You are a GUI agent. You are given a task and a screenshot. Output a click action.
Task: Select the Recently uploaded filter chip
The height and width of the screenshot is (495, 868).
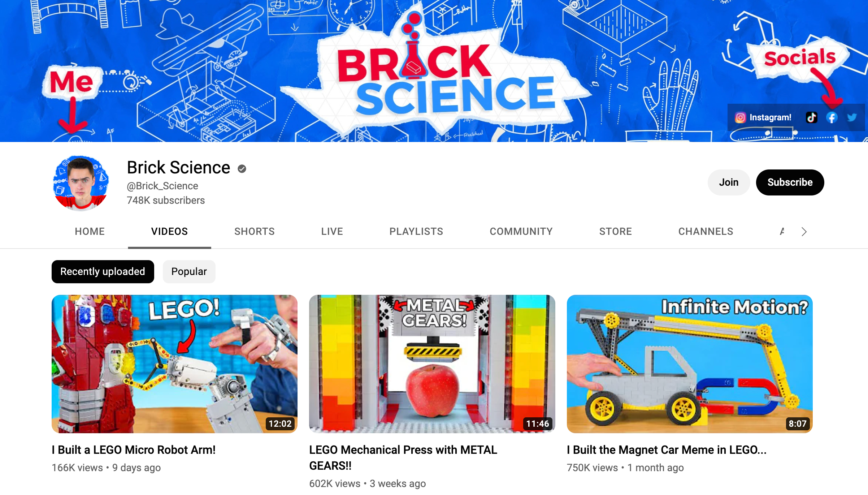[x=103, y=272]
